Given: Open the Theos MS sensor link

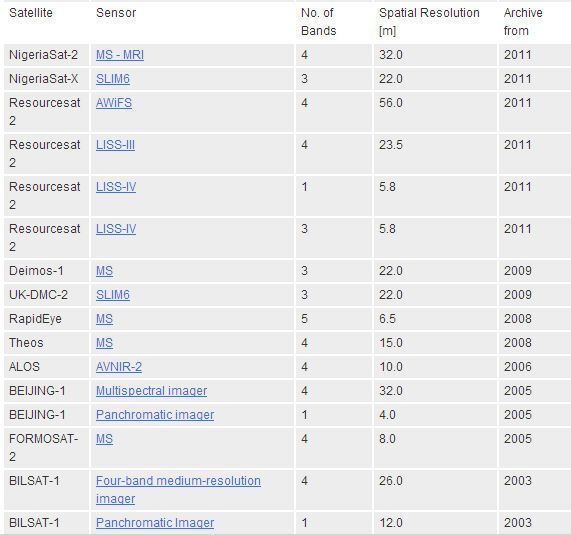Looking at the screenshot, I should [x=105, y=343].
